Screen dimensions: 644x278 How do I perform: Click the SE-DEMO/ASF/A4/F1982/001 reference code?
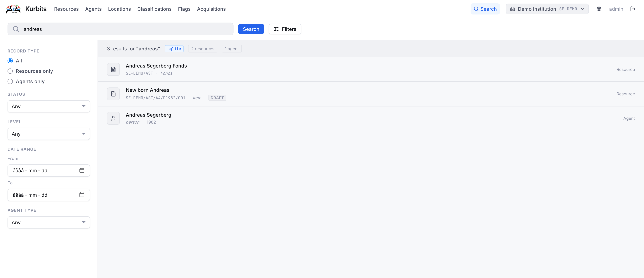click(x=156, y=98)
